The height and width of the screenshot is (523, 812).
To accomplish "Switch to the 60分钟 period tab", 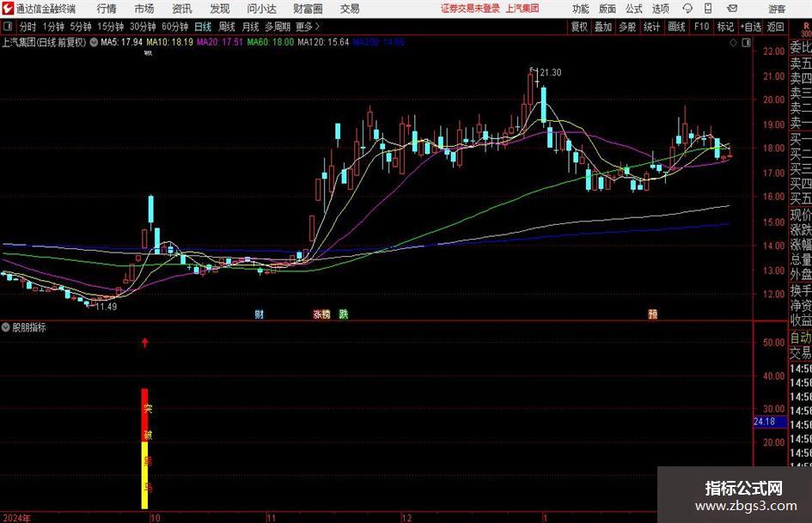I will [175, 27].
